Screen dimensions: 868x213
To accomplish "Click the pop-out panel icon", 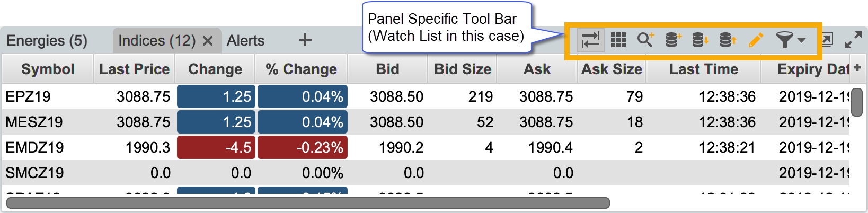I will [x=827, y=40].
